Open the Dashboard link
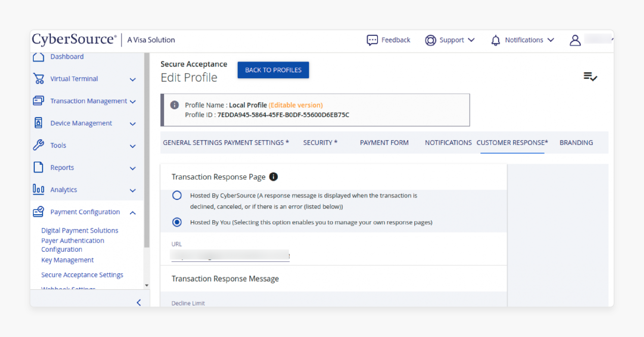 pos(67,57)
